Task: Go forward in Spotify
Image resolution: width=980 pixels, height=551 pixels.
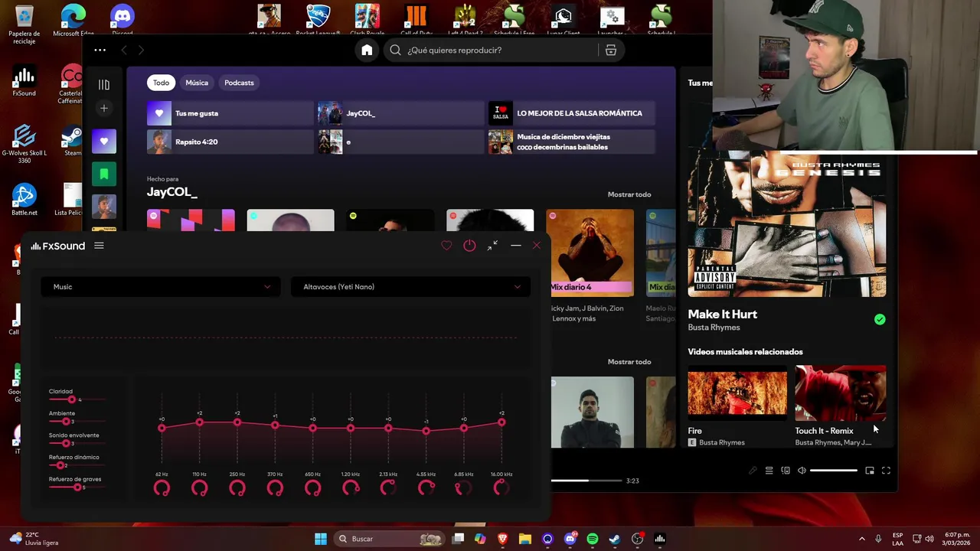Action: (x=141, y=50)
